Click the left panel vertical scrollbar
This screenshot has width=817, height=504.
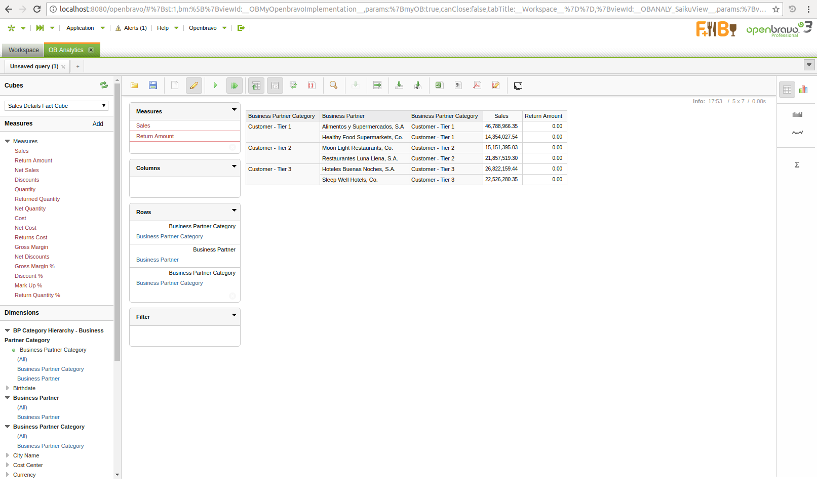[x=118, y=223]
